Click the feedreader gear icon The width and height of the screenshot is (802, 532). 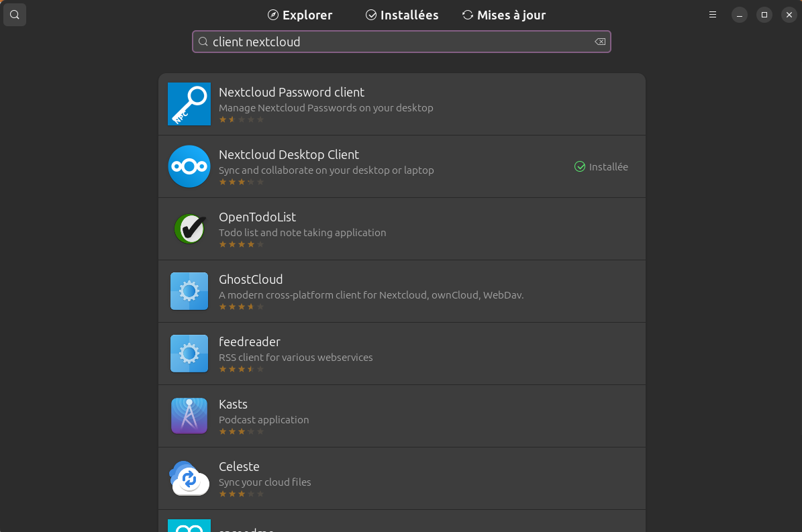tap(189, 354)
